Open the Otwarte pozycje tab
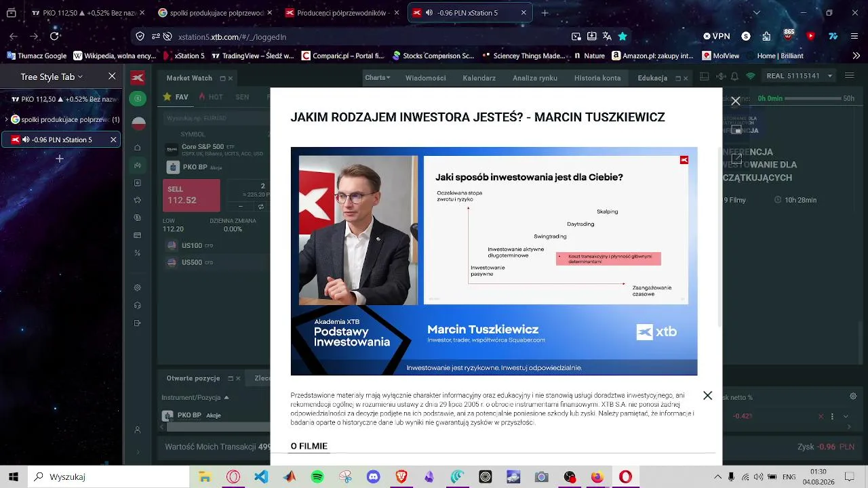 click(x=193, y=378)
